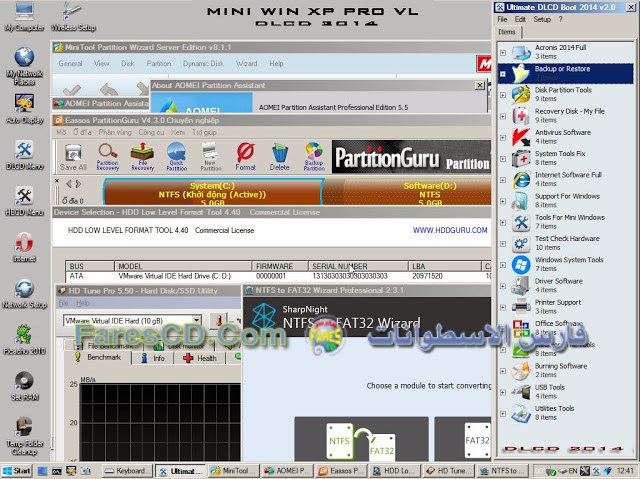Switch to HD Tune taskbar button

[x=449, y=471]
